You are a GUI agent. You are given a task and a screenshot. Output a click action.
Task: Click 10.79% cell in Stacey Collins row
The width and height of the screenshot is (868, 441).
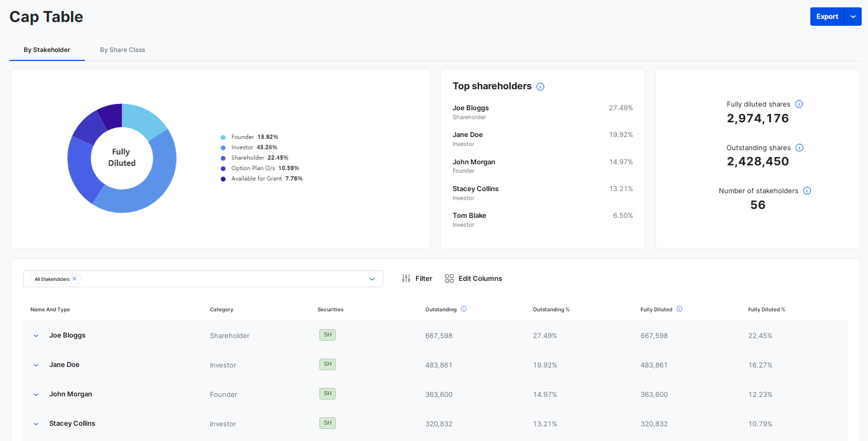(760, 424)
